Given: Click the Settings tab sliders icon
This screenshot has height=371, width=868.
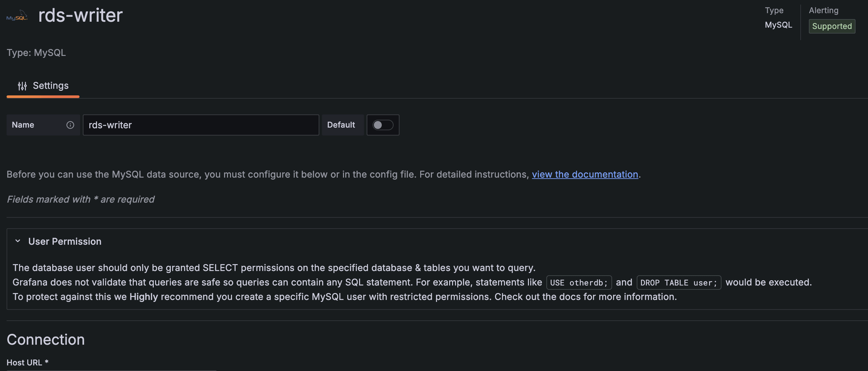Looking at the screenshot, I should [x=22, y=86].
